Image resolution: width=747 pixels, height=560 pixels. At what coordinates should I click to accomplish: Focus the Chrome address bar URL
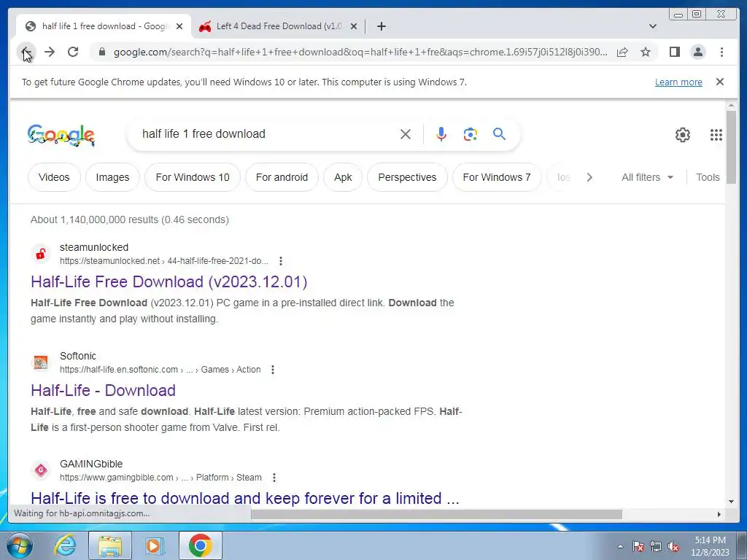(x=360, y=52)
